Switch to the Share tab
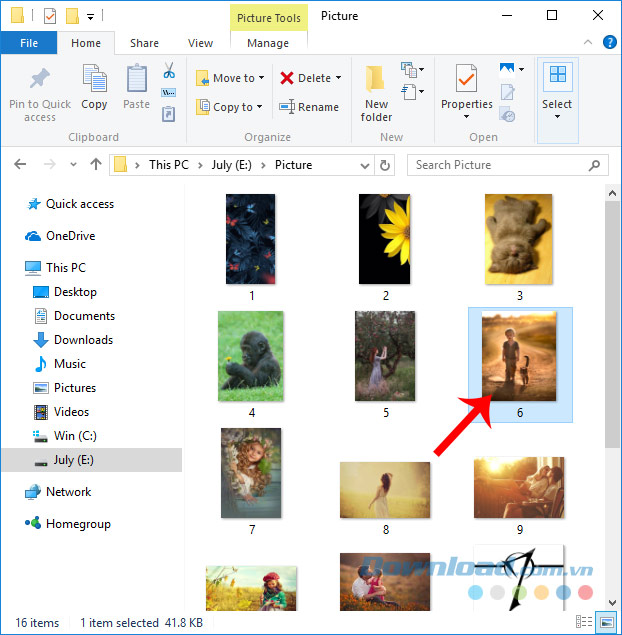The image size is (622, 635). [144, 43]
